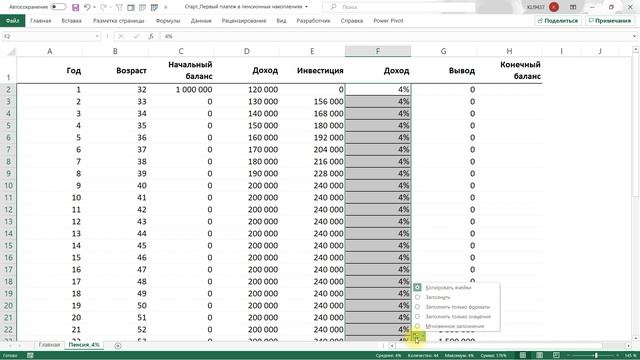This screenshot has height=360, width=640.
Task: Open the Power Pivot ribbon tab
Action: coord(388,21)
